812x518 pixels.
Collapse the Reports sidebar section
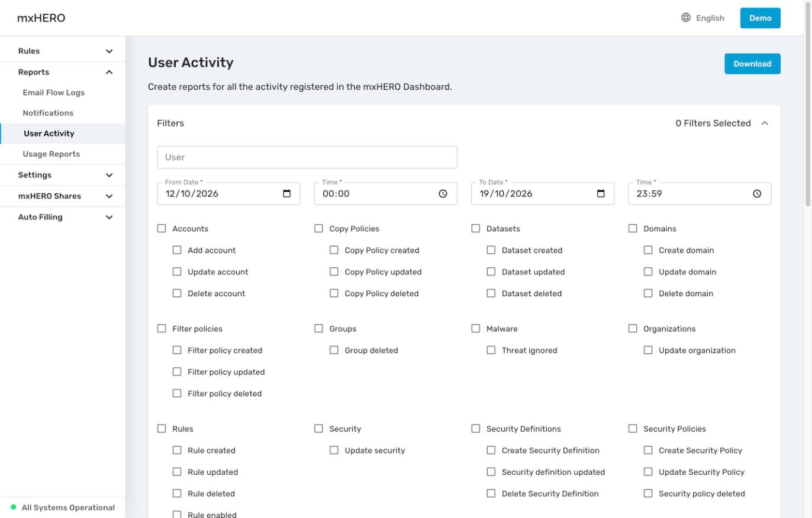pyautogui.click(x=63, y=72)
